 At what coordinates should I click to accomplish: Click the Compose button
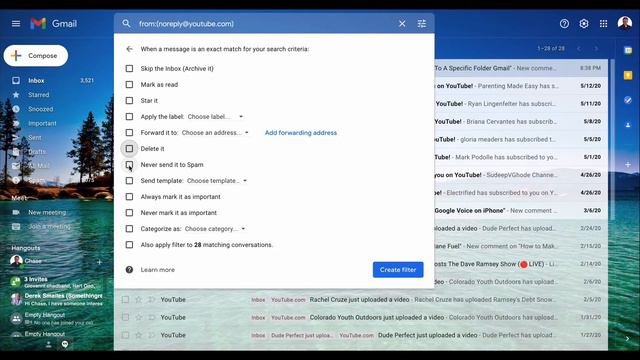36,56
